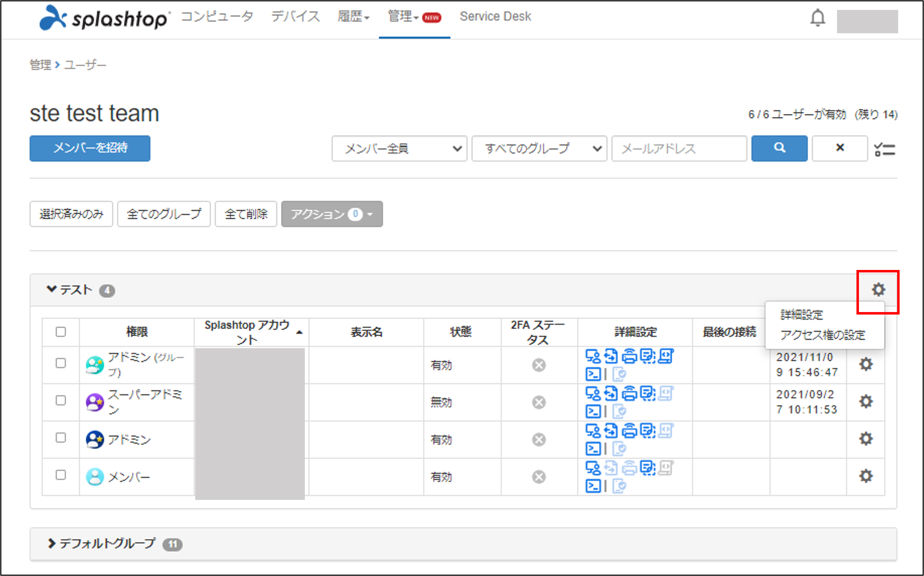Check the スーパーアドミン row checkbox

(60, 401)
